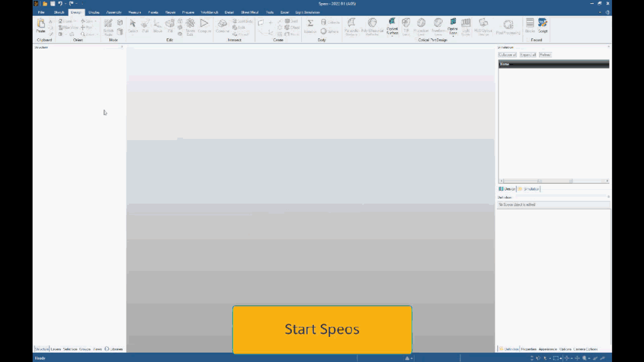
Task: Click Refresh in Simulation panel
Action: (x=545, y=55)
